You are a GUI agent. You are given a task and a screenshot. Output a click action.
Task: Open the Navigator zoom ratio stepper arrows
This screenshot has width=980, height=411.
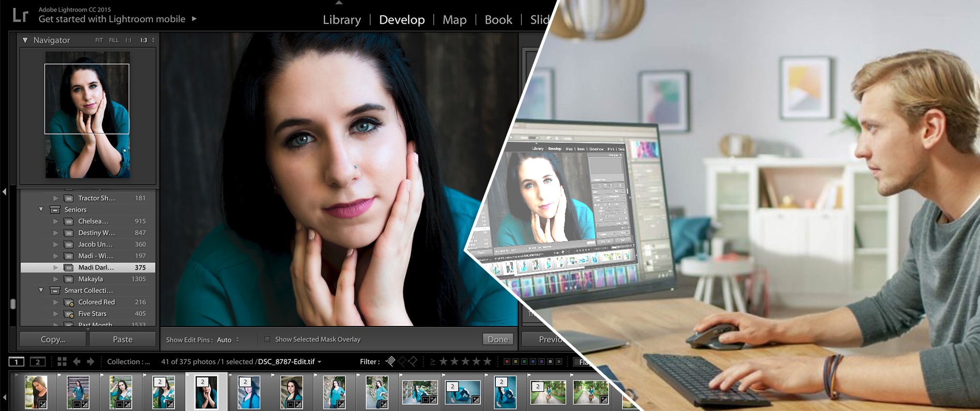pos(153,40)
